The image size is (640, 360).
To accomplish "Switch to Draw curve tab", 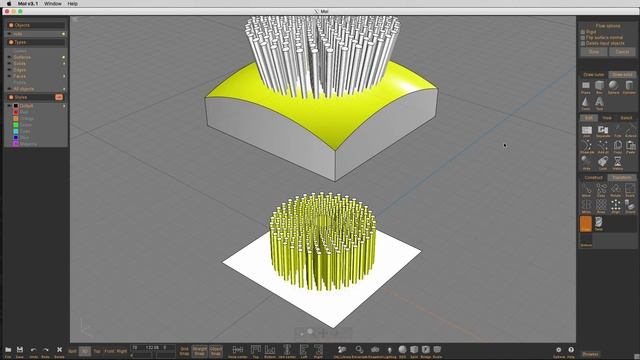I will pyautogui.click(x=593, y=75).
